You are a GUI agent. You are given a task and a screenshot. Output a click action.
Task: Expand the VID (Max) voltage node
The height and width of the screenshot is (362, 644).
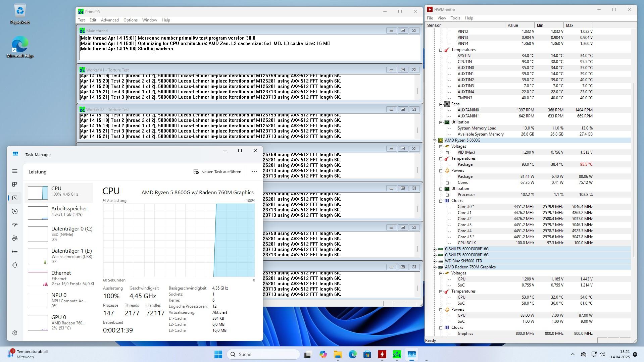447,152
